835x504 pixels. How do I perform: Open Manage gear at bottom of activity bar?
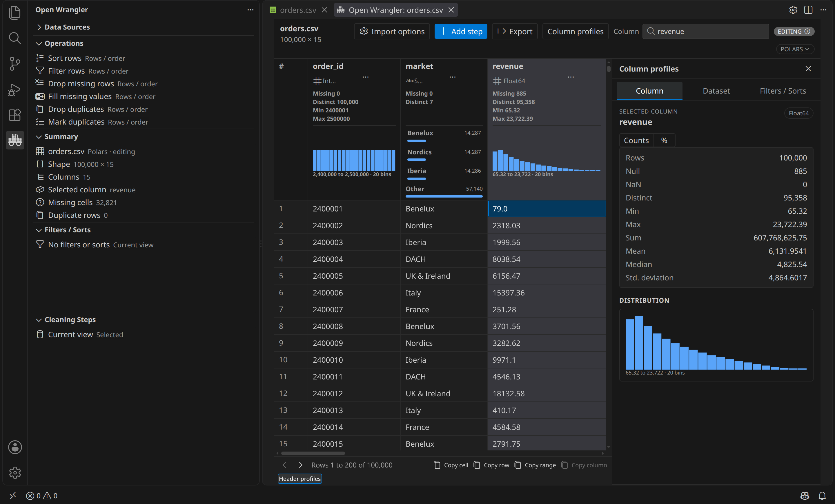coord(14,472)
